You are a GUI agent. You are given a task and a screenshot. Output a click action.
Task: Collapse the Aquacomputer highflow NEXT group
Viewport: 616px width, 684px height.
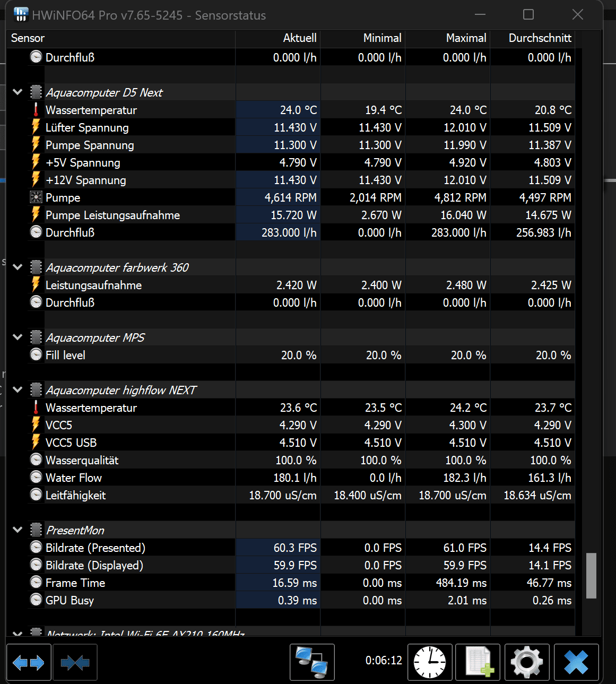(18, 390)
